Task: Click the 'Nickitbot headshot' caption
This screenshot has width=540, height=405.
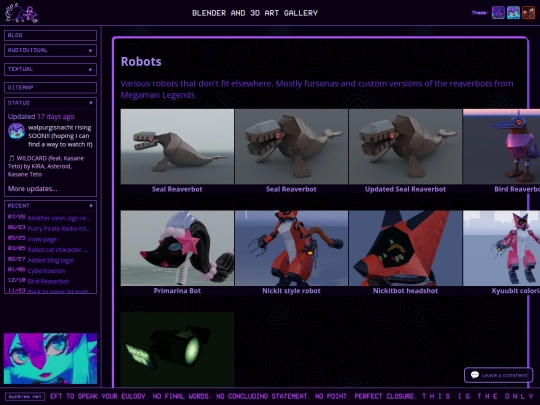Action: click(405, 291)
